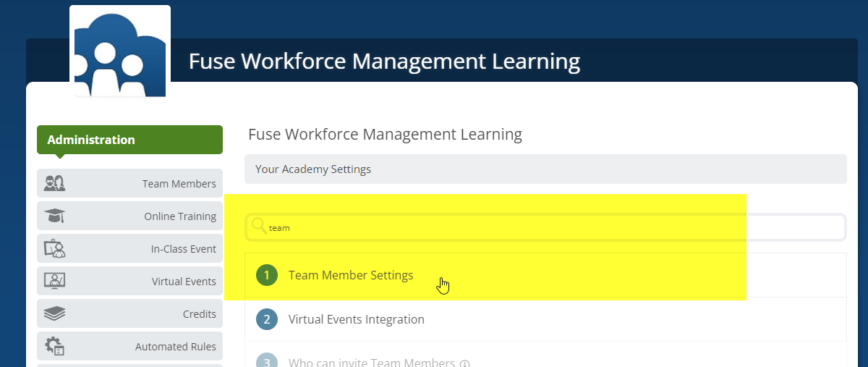Click the Team Members people icon
The image size is (868, 367).
pos(55,183)
